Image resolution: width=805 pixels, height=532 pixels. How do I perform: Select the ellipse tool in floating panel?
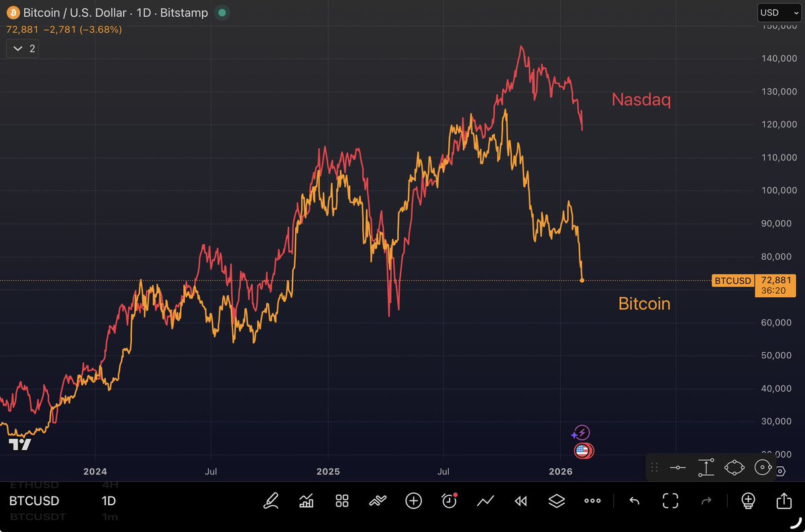click(x=734, y=468)
